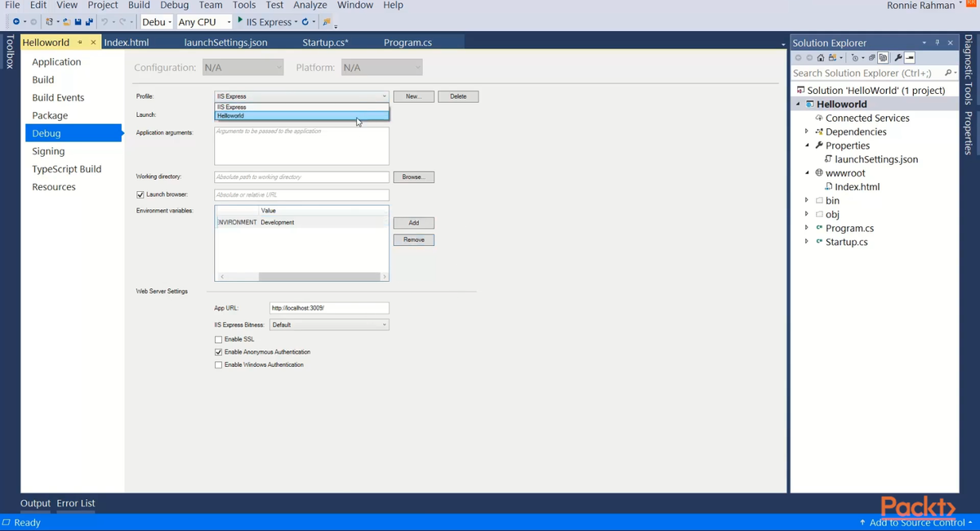Click Add to Source Control in status bar

pyautogui.click(x=915, y=523)
